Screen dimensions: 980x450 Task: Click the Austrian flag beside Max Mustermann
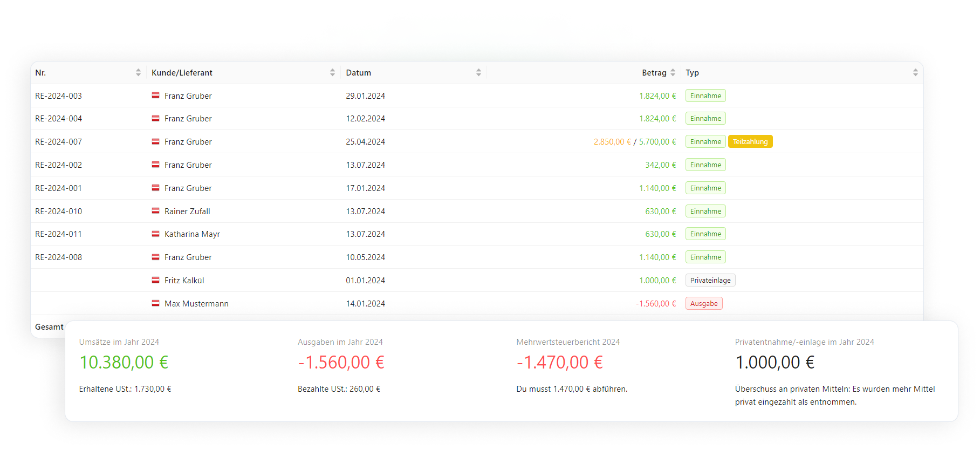pyautogui.click(x=155, y=303)
